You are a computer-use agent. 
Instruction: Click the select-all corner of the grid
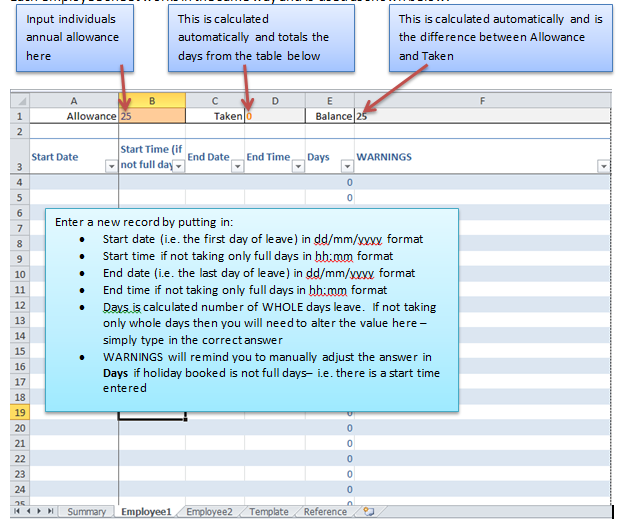tap(19, 101)
